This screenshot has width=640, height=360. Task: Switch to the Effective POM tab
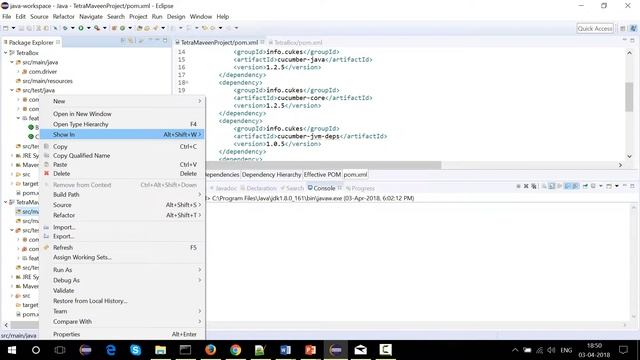(x=322, y=175)
